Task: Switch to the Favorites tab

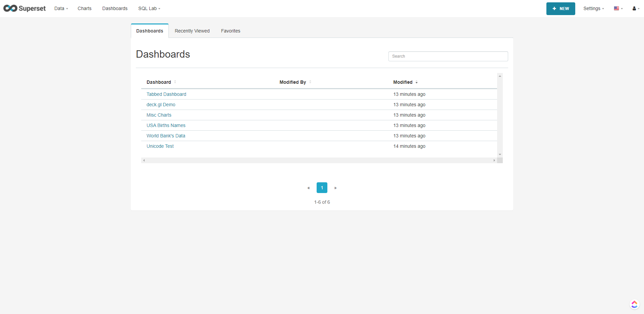Action: (x=230, y=31)
